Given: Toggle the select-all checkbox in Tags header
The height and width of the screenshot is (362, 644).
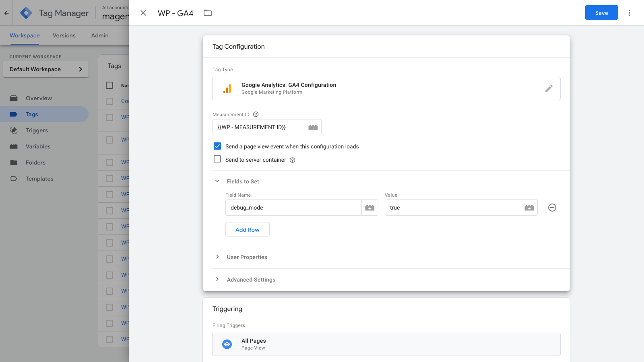Looking at the screenshot, I should point(109,85).
